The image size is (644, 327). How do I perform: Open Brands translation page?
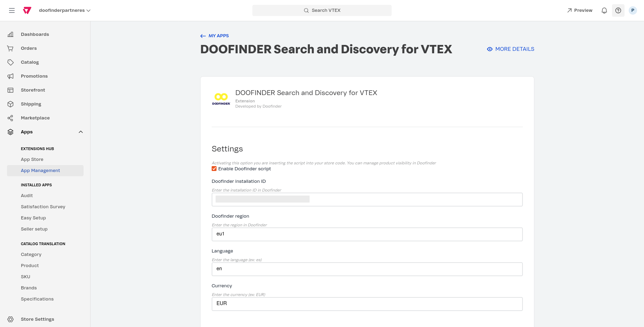[x=29, y=288]
